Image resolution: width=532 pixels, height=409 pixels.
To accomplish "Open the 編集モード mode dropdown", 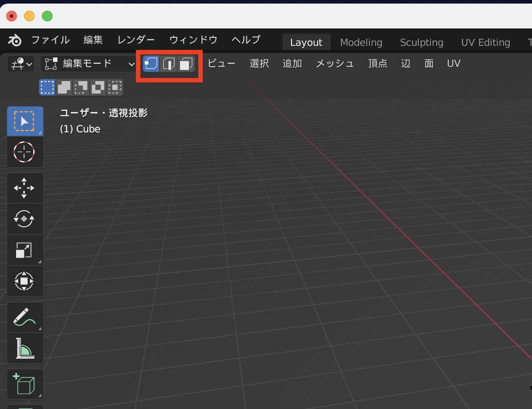I will 88,64.
